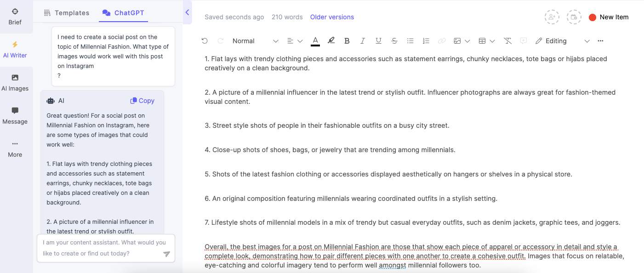Click the clear formatting icon
Screen dimensions: 644x273
(x=507, y=41)
